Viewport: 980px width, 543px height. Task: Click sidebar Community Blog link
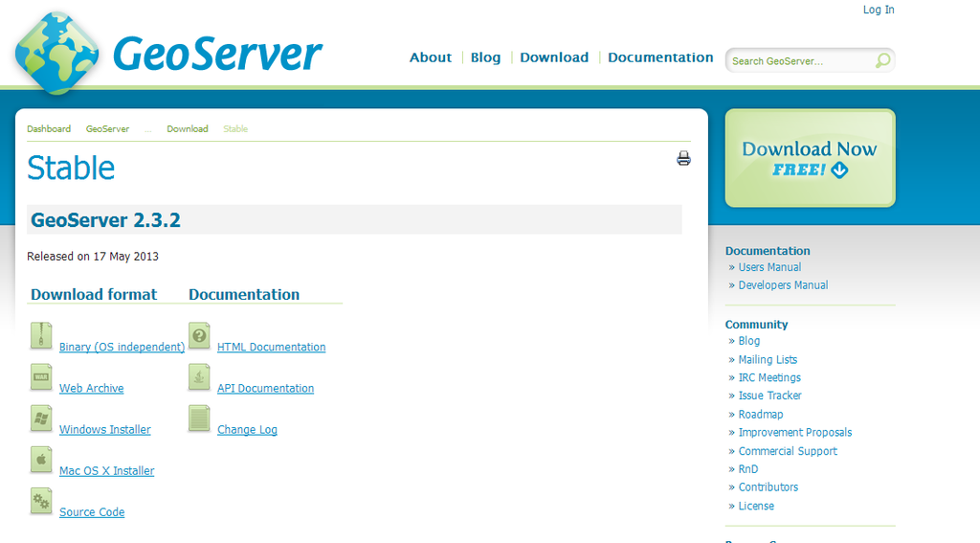748,341
